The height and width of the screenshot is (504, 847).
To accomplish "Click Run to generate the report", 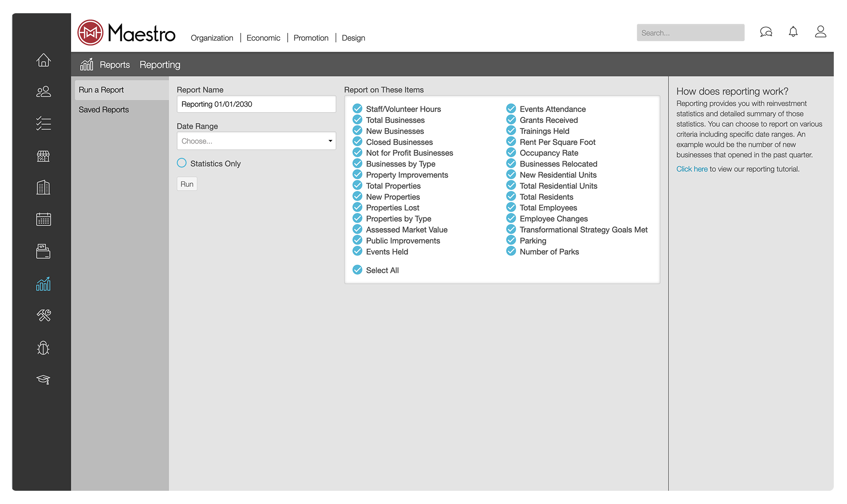I will click(x=187, y=184).
